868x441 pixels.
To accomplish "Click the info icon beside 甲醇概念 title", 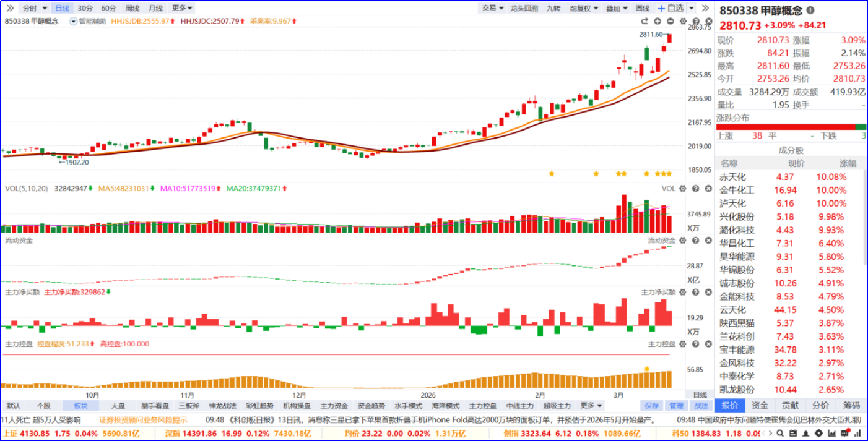I will [810, 11].
